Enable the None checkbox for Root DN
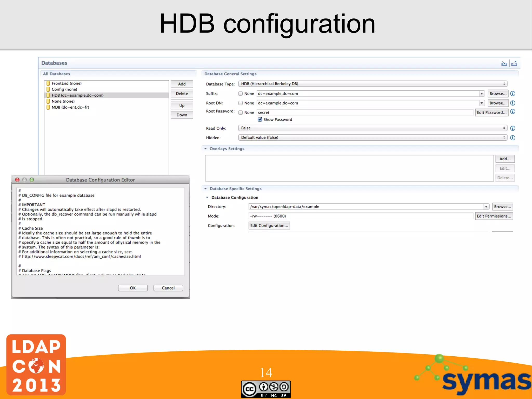 tap(241, 103)
